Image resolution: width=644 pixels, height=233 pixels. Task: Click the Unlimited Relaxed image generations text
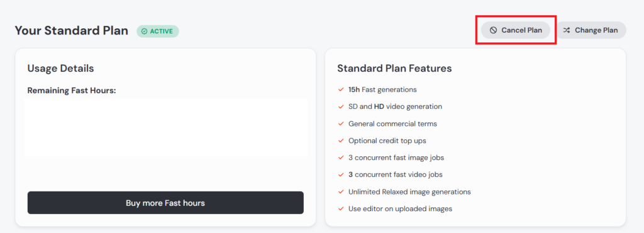pos(409,192)
